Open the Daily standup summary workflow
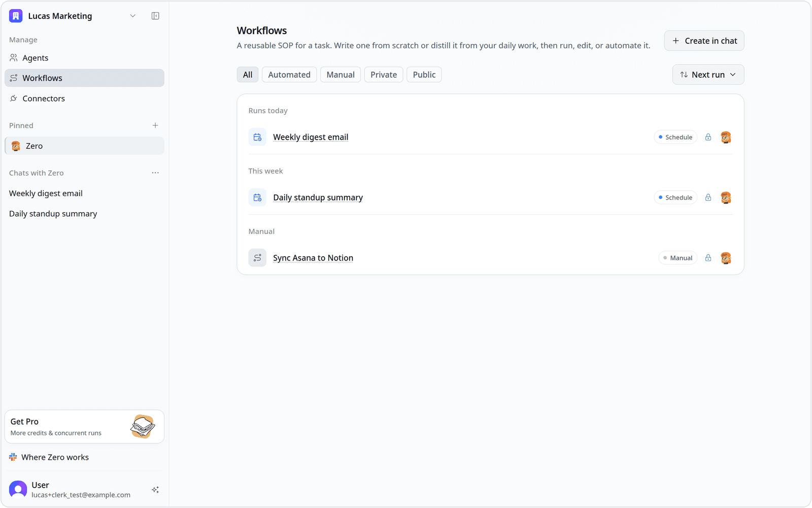The width and height of the screenshot is (812, 508). click(x=318, y=198)
